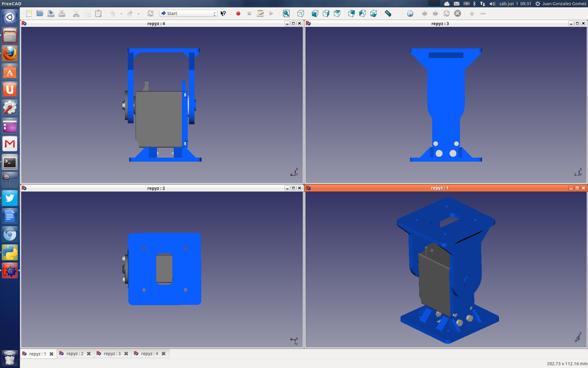Click the Fit All magnifier view icon
Screen dimensions: 588x368
click(x=286, y=13)
